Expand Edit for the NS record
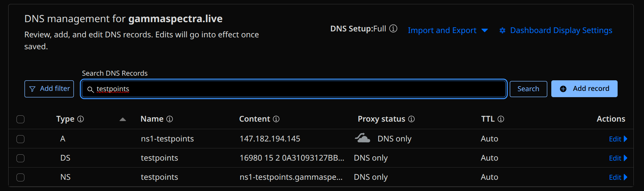Screen dimensions: 644x191 coord(618,177)
